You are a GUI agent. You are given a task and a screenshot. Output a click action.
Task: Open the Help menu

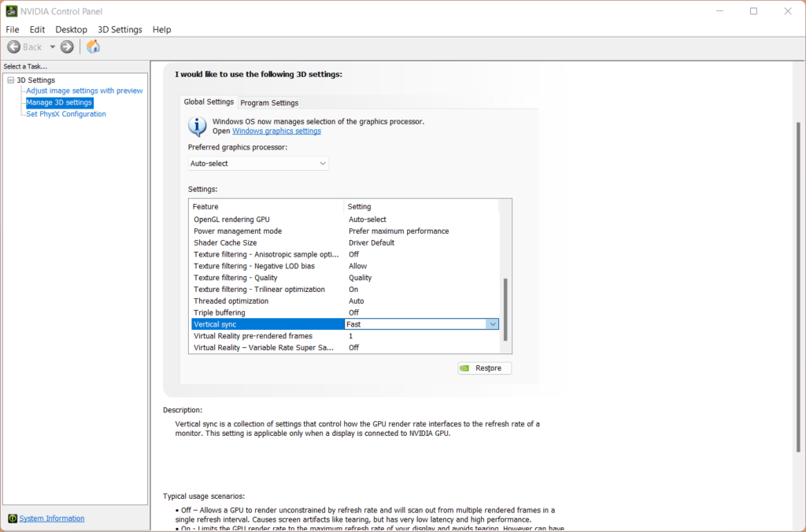[161, 29]
